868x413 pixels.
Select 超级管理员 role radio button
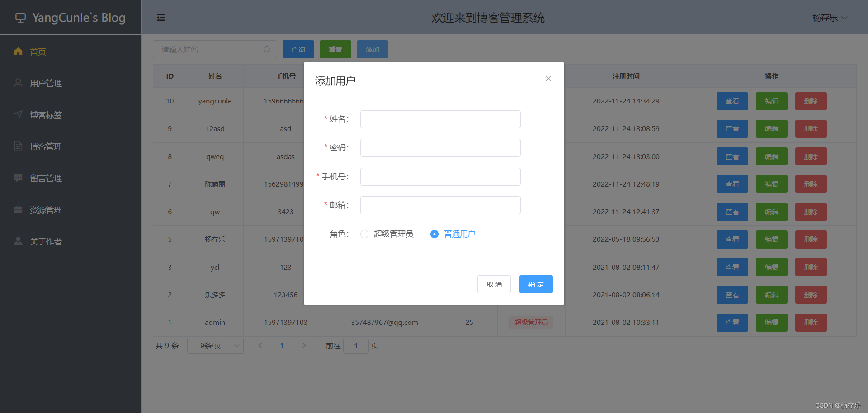click(x=364, y=234)
